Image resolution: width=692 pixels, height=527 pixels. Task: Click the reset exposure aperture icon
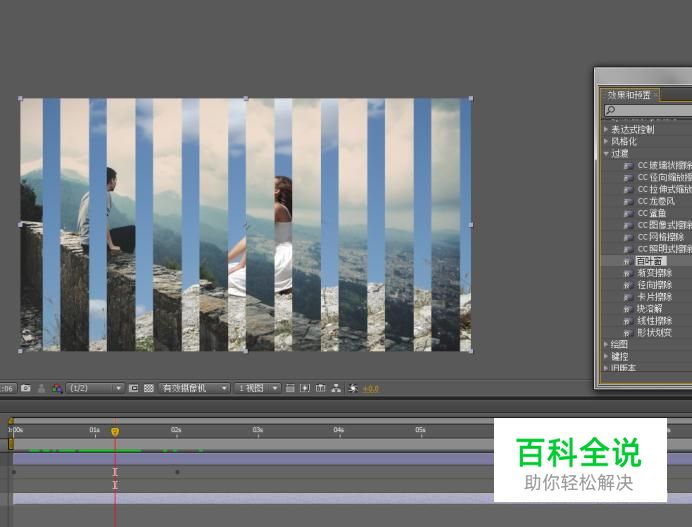(x=353, y=388)
